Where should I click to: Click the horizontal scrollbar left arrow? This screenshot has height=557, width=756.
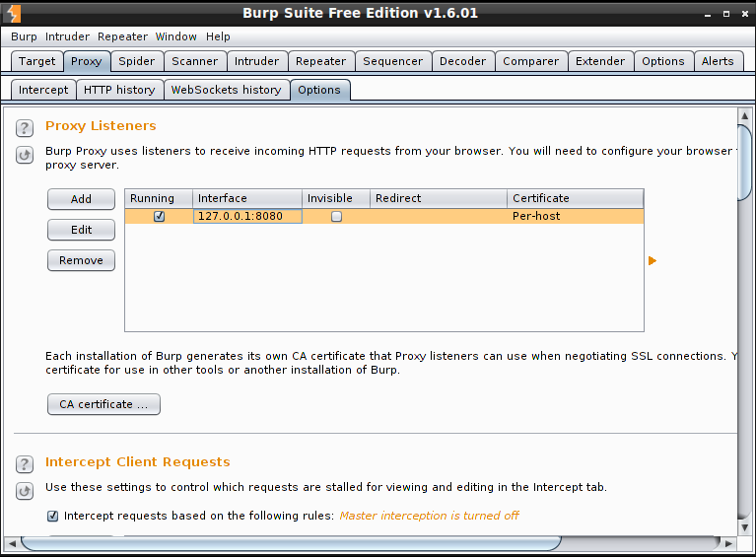coord(12,543)
